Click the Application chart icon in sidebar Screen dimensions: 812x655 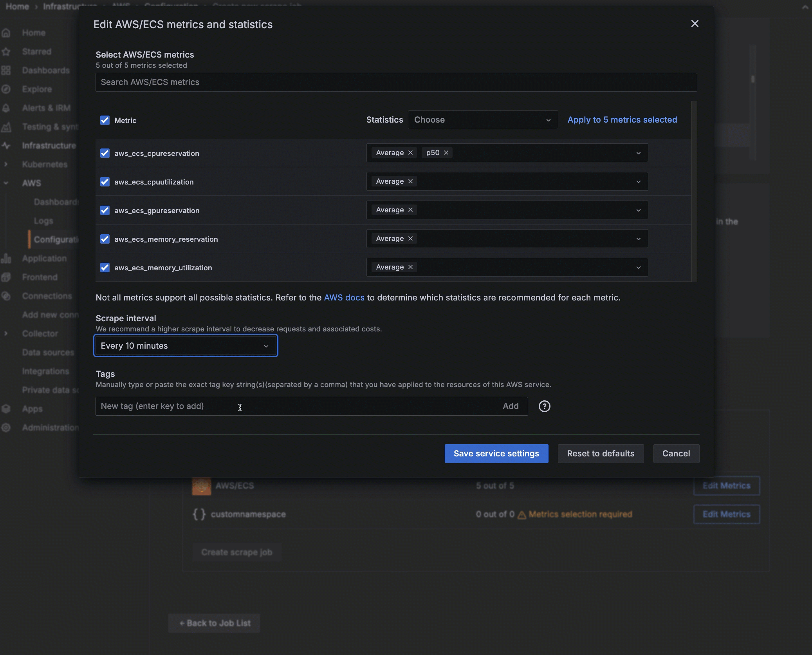[6, 259]
